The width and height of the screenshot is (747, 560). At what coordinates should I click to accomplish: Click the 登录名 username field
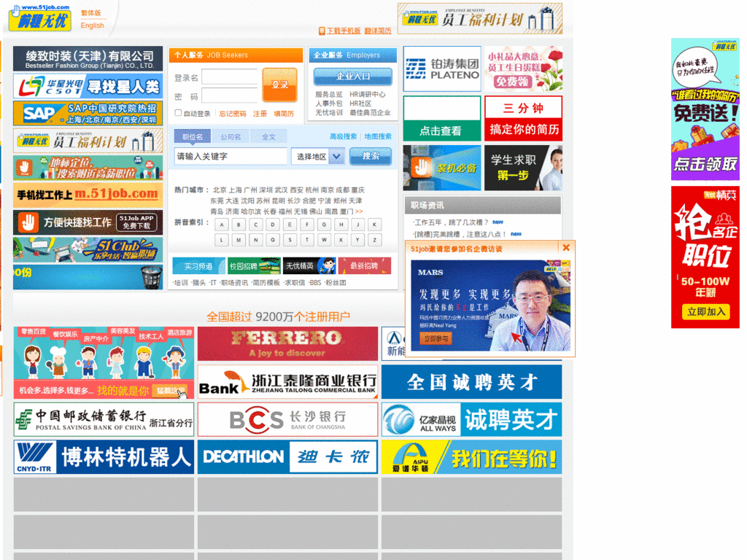click(229, 77)
